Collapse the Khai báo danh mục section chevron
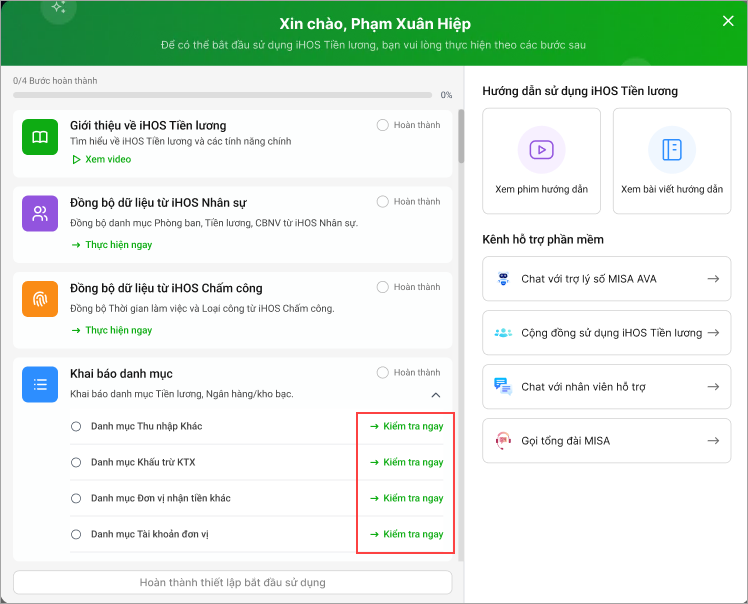This screenshot has height=604, width=748. [x=436, y=395]
